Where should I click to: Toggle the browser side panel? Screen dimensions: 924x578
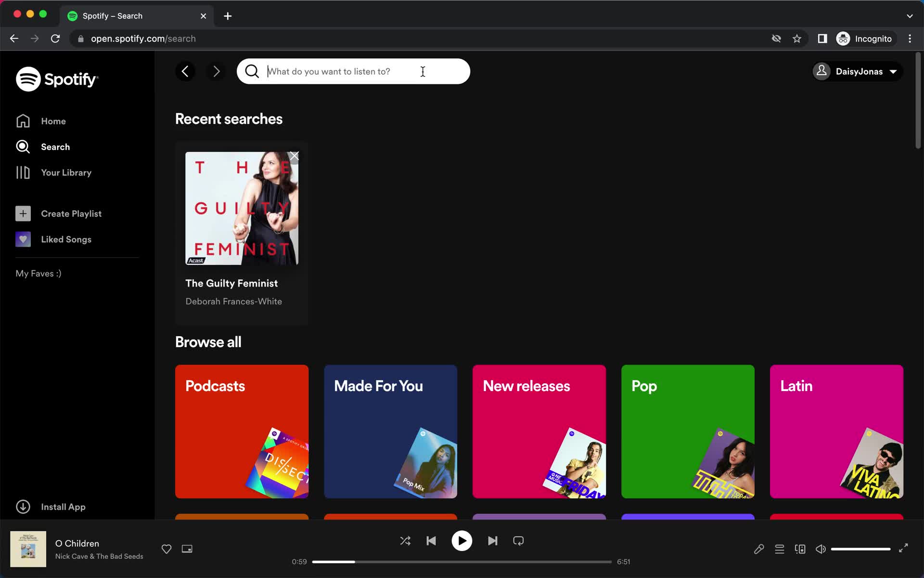pyautogui.click(x=822, y=39)
